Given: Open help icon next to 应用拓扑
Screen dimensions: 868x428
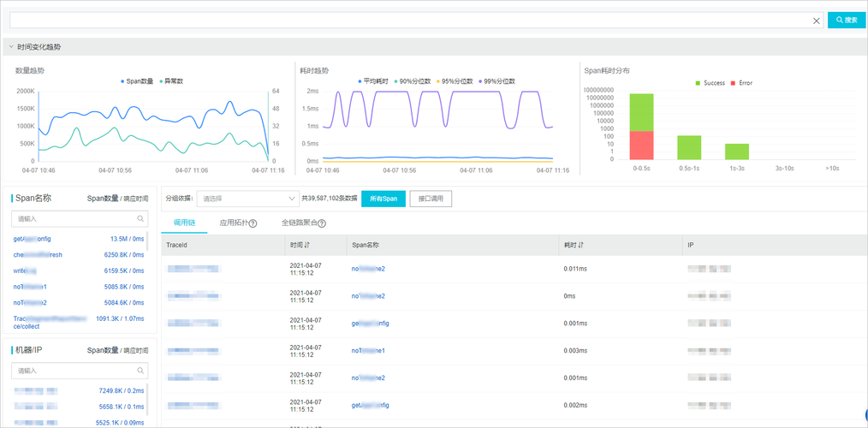Looking at the screenshot, I should point(253,223).
